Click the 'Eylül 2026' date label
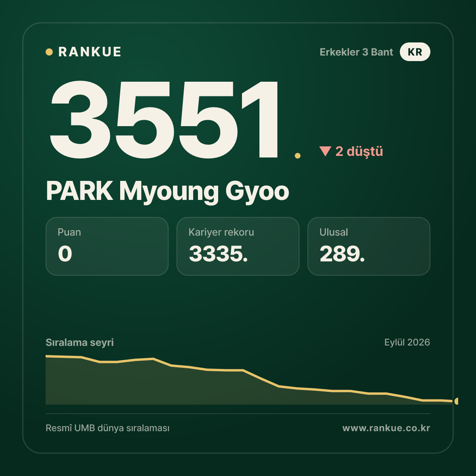 [407, 342]
